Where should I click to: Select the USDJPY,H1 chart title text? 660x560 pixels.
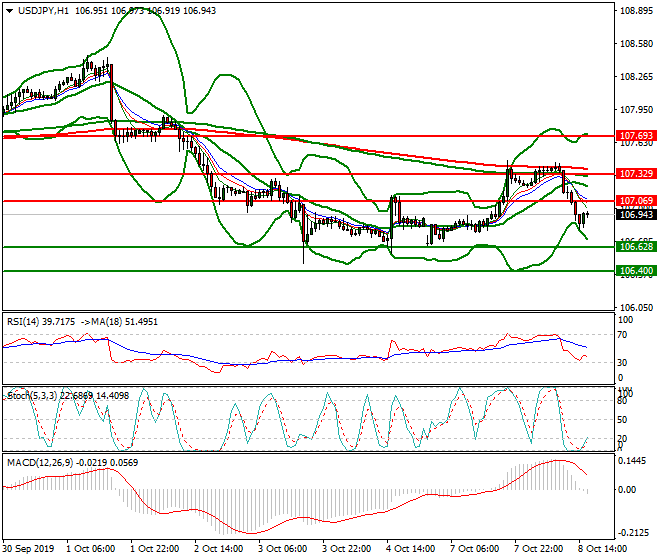pyautogui.click(x=43, y=11)
